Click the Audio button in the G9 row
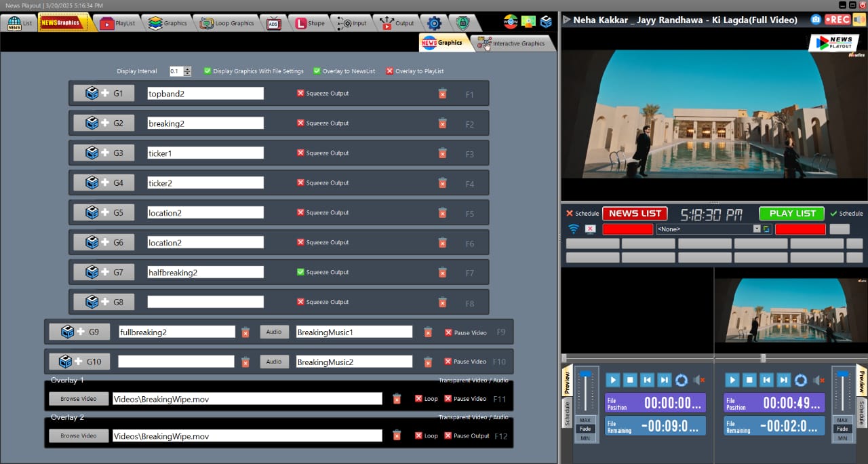Image resolution: width=868 pixels, height=464 pixels. pyautogui.click(x=274, y=332)
